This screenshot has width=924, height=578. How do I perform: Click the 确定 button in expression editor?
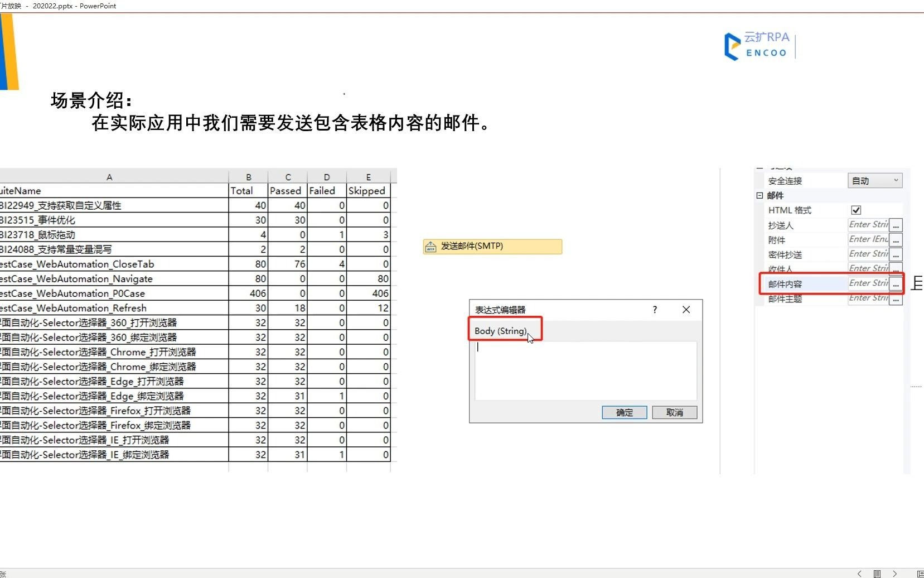[624, 412]
